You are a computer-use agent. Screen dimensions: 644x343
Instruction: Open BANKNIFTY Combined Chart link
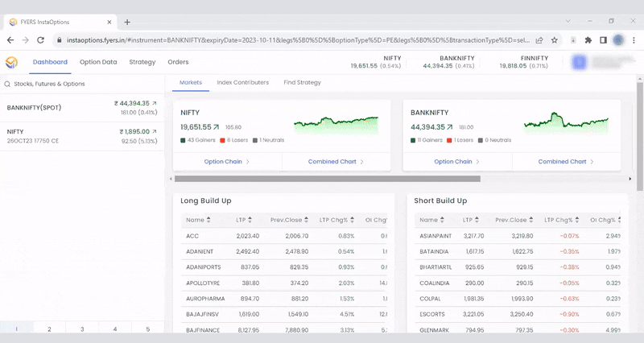566,162
